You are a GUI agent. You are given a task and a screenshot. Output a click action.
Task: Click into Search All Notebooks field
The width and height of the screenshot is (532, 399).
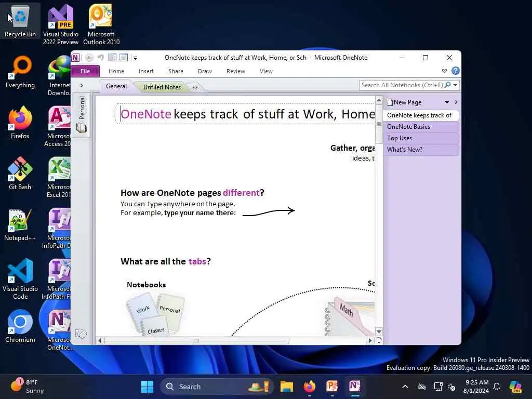pyautogui.click(x=402, y=85)
